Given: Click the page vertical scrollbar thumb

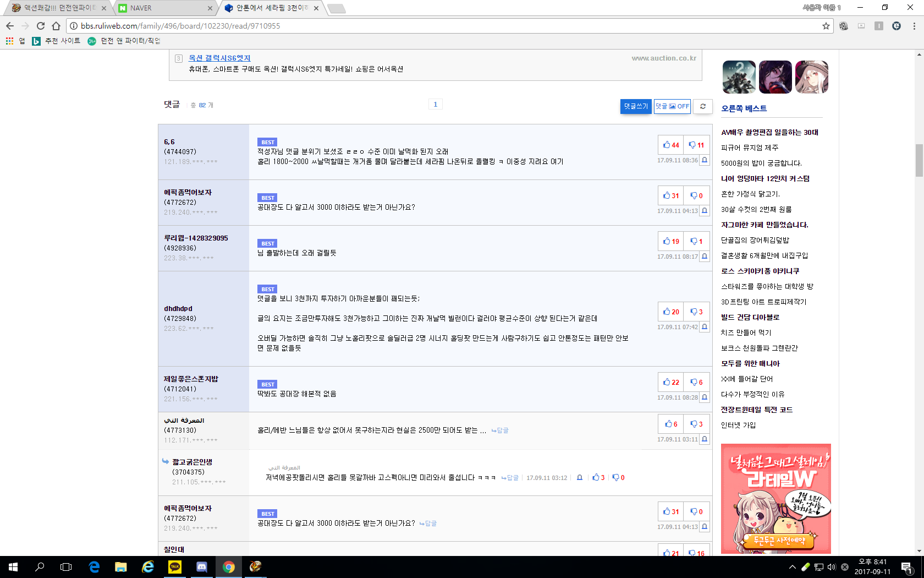Looking at the screenshot, I should click(919, 160).
